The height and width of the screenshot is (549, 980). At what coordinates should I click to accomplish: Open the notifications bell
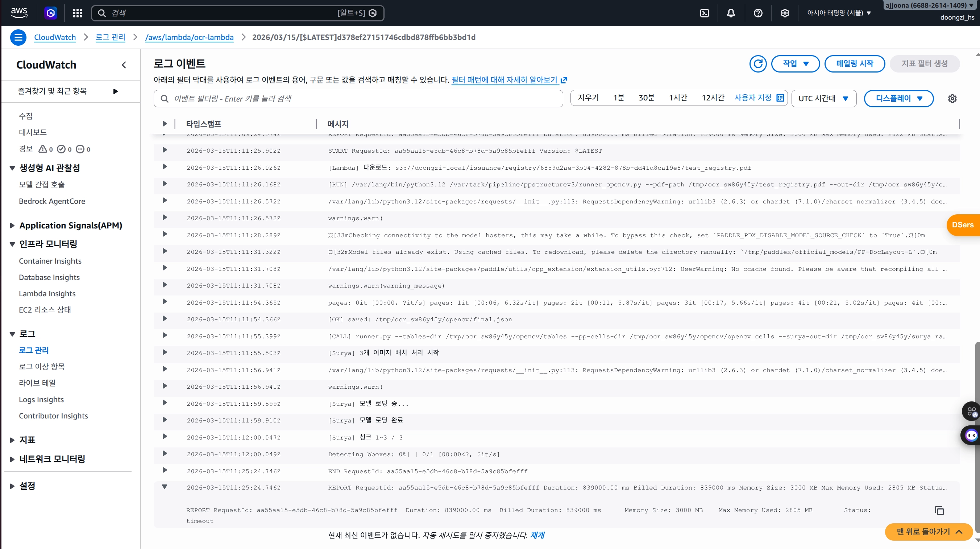click(x=731, y=13)
